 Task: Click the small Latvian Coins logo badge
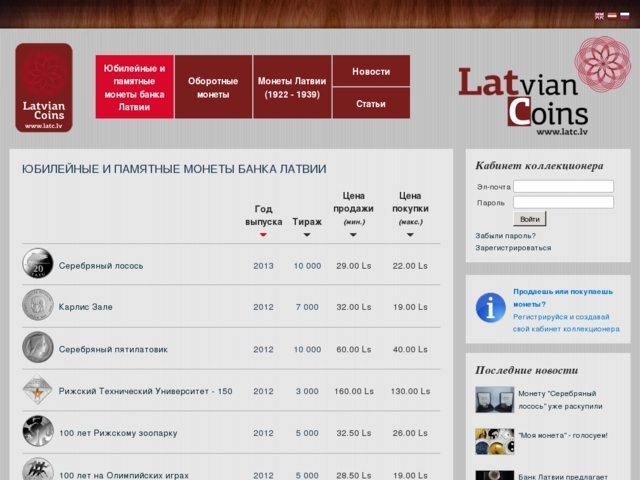(44, 88)
